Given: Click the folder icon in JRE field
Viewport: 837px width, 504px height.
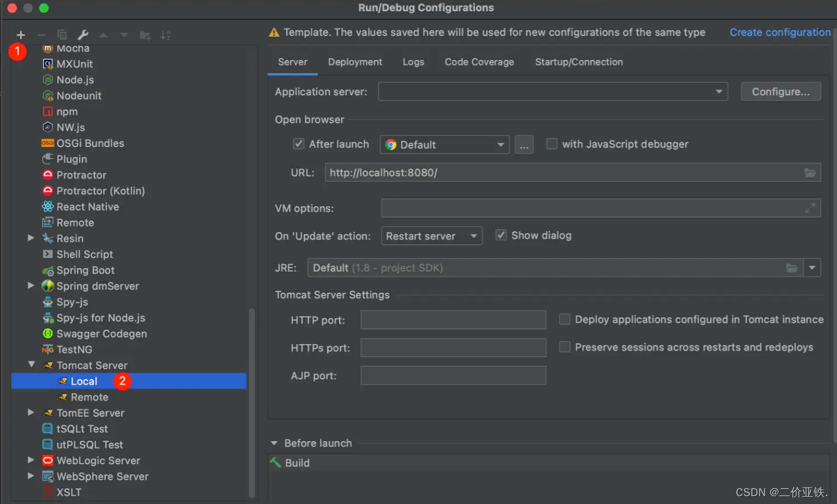Looking at the screenshot, I should point(792,267).
